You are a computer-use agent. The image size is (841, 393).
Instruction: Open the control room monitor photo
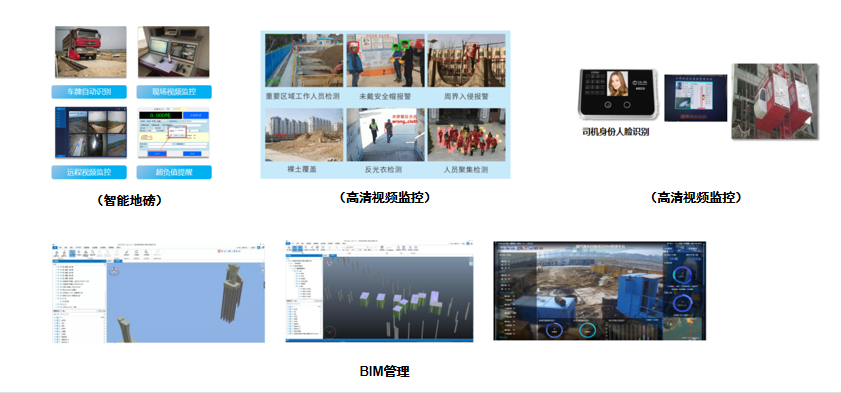(x=174, y=51)
